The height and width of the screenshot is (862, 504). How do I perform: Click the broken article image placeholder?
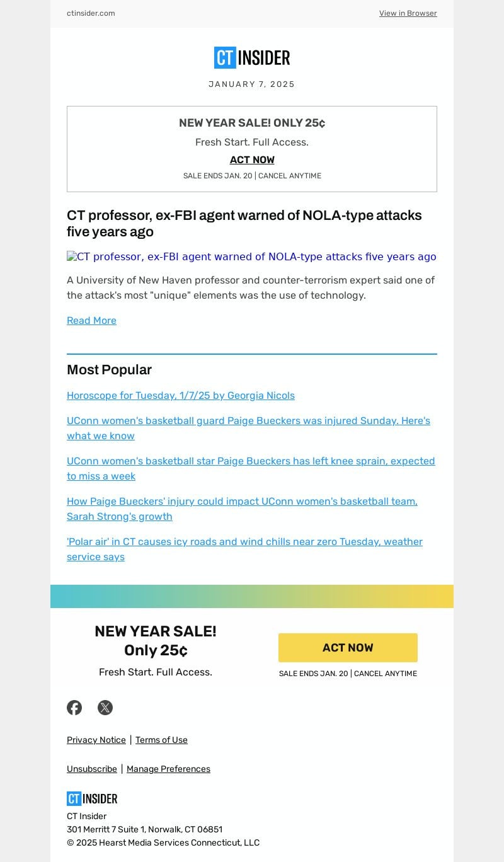coord(251,256)
